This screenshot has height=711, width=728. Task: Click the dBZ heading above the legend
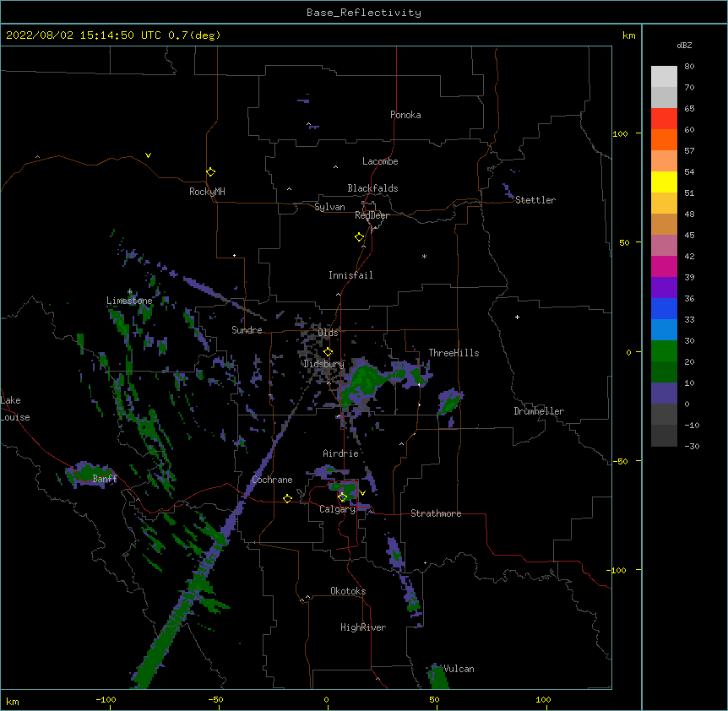point(684,46)
